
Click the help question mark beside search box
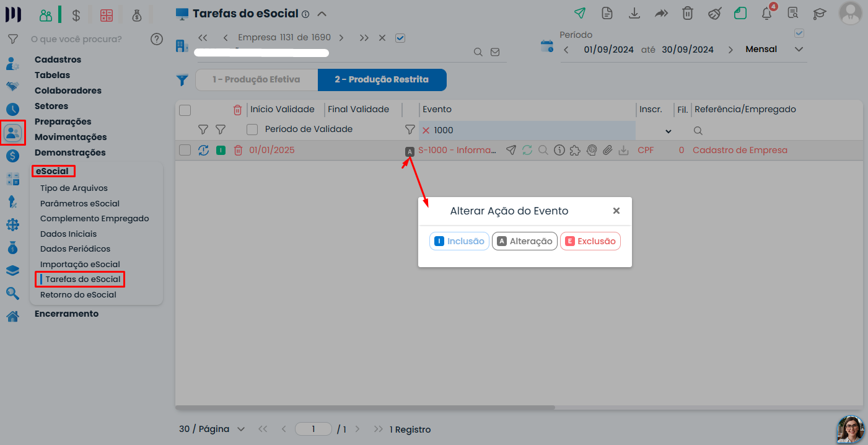pyautogui.click(x=157, y=39)
